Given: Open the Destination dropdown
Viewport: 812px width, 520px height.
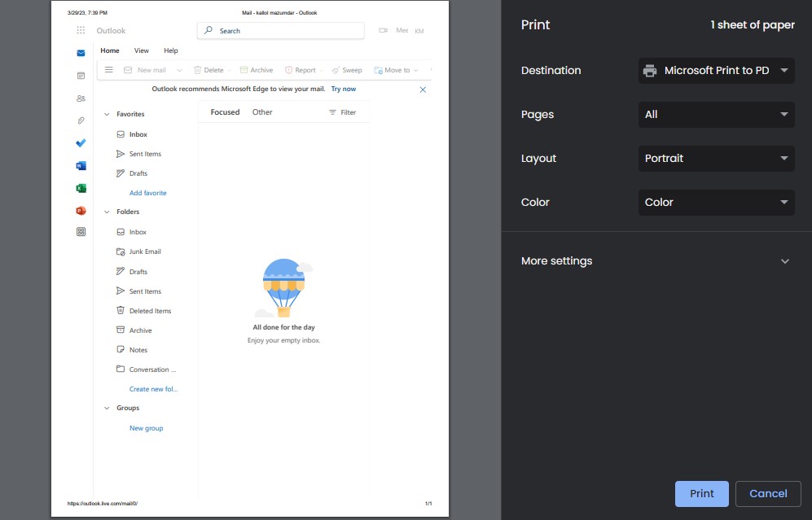Looking at the screenshot, I should click(716, 71).
